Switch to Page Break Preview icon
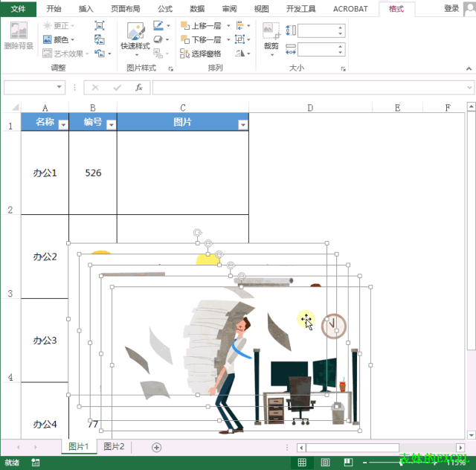This screenshot has width=476, height=470. 348,462
